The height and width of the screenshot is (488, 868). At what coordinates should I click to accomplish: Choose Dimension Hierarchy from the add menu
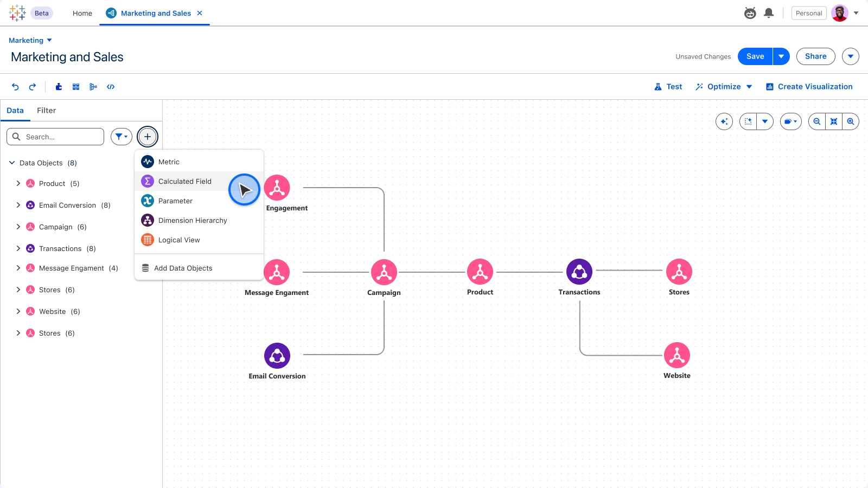pos(199,220)
